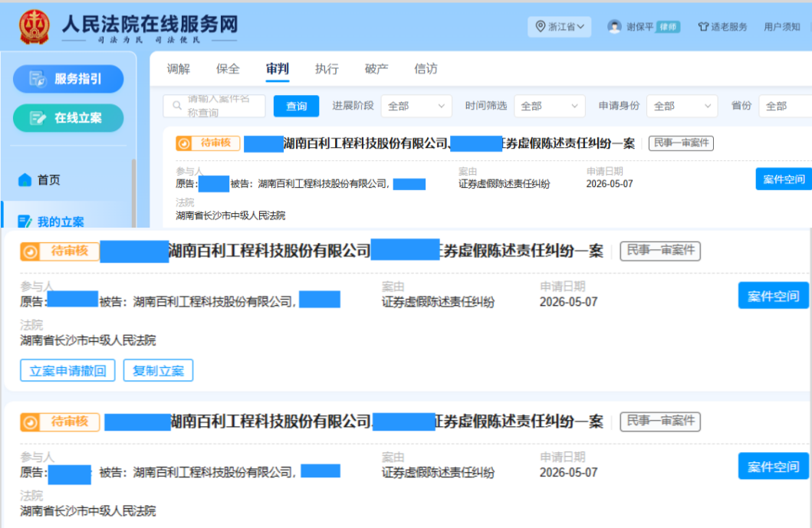
Task: Click the 在线立案 sidebar button
Action: [x=68, y=118]
